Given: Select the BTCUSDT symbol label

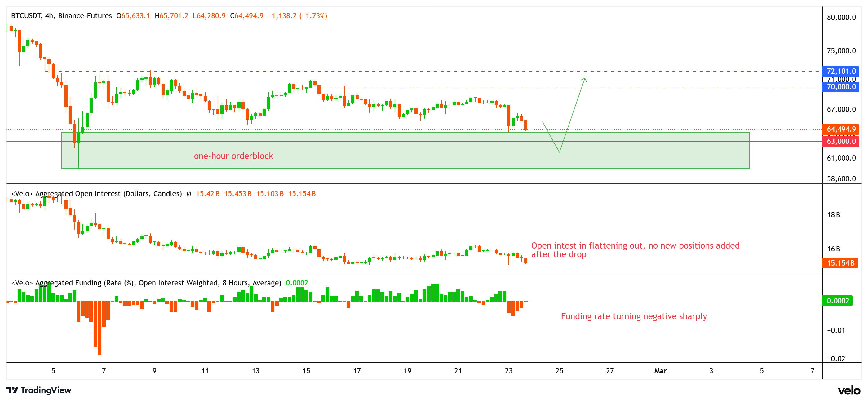Looking at the screenshot, I should click(26, 15).
